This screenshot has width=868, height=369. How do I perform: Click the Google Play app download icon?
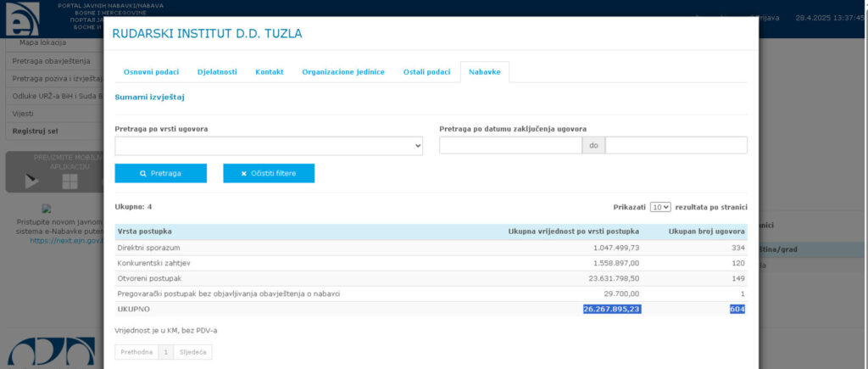pos(31,181)
